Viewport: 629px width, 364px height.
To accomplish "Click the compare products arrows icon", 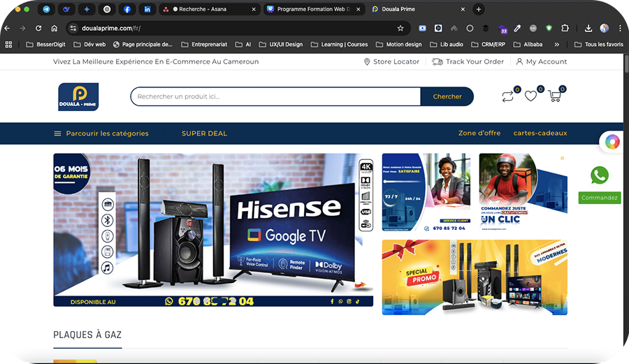I will [x=507, y=96].
